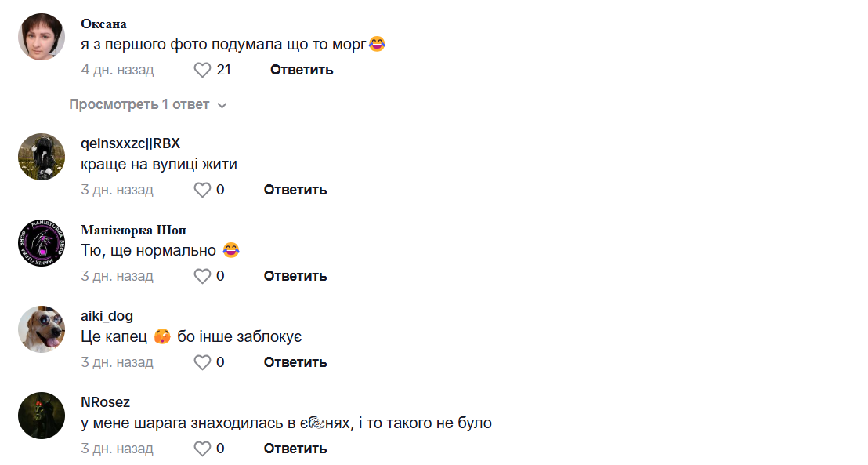Open the NRosez username link
This screenshot has width=868, height=465.
pos(105,402)
